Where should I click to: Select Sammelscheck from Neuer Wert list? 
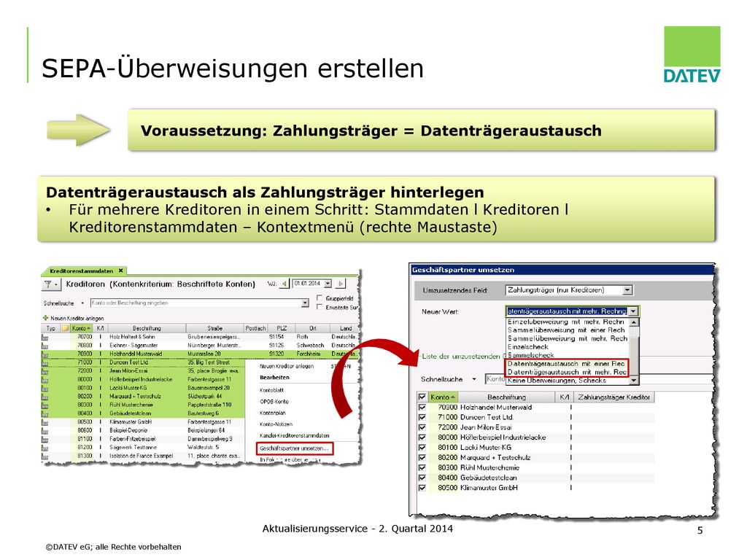pos(566,355)
